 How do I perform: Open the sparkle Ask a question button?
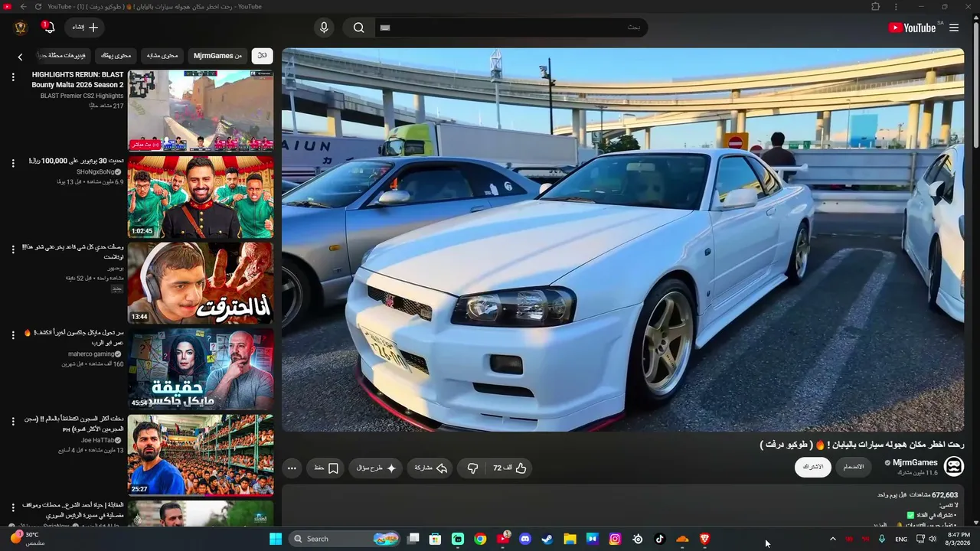[376, 468]
